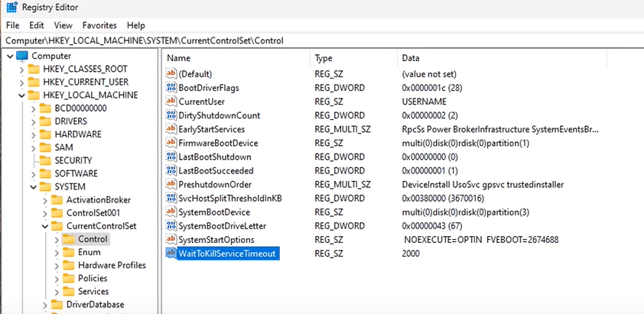
Task: Select the Hardware Profiles key
Action: coord(112,265)
